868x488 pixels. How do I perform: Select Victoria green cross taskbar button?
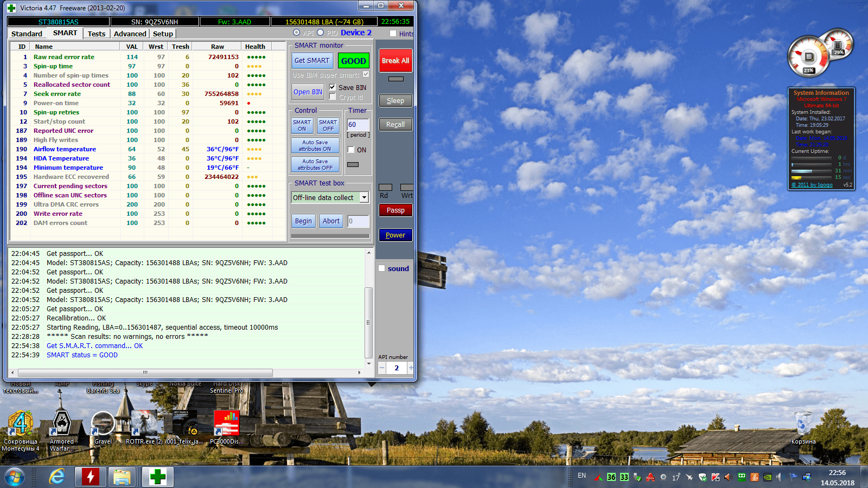pos(157,477)
